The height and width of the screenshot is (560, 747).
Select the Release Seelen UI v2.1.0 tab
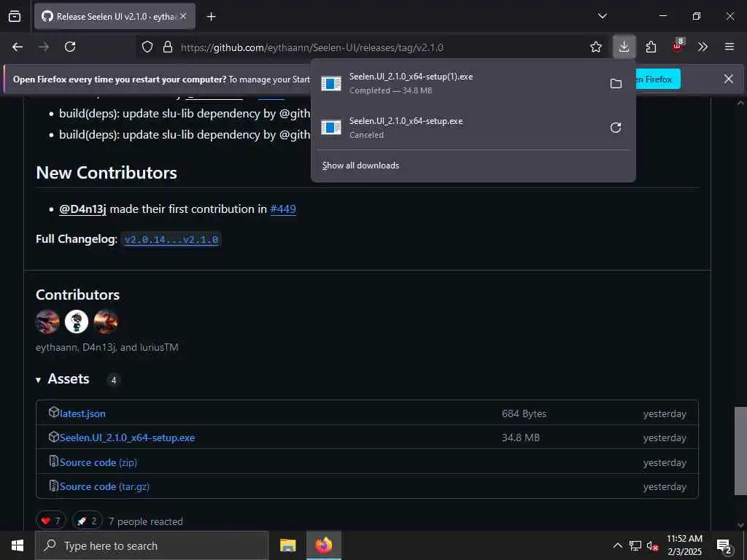(115, 16)
